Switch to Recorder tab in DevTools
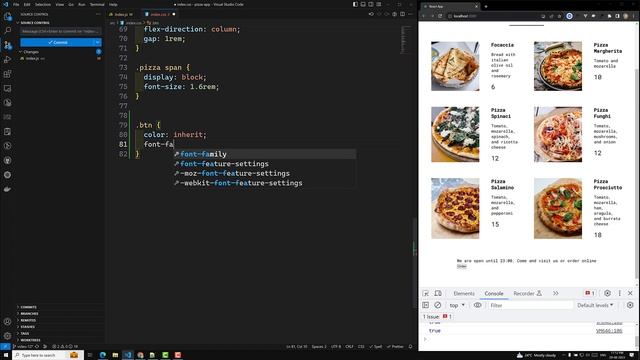This screenshot has width=640, height=360. [527, 293]
